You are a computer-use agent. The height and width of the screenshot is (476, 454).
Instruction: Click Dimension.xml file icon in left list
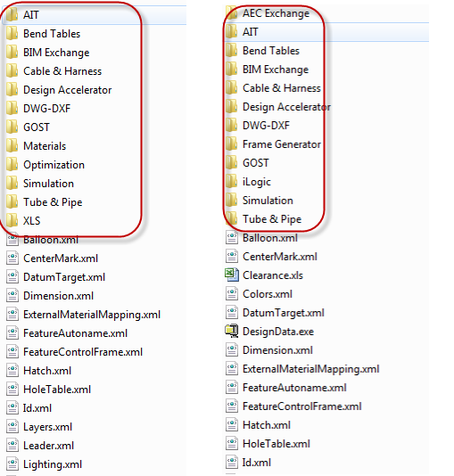pos(12,296)
